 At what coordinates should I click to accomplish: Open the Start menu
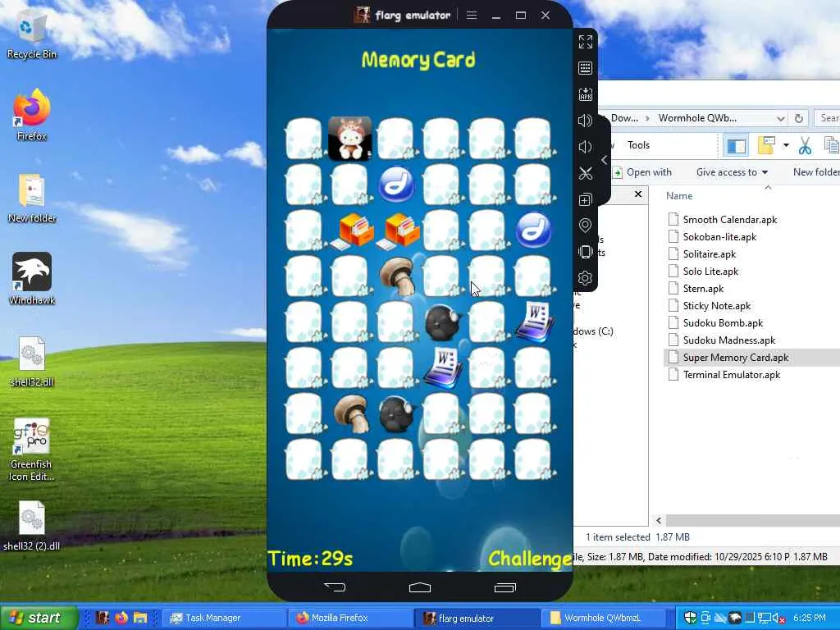[x=38, y=618]
